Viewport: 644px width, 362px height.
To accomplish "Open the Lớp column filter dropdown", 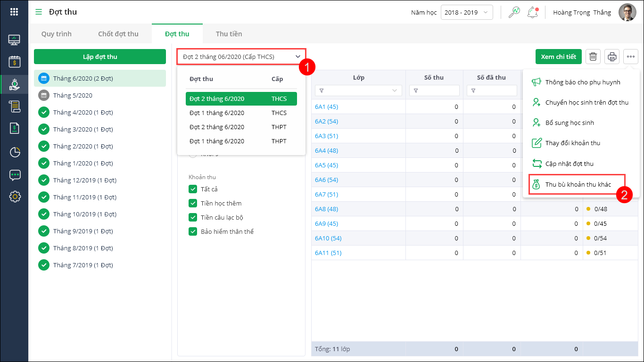I will 395,90.
